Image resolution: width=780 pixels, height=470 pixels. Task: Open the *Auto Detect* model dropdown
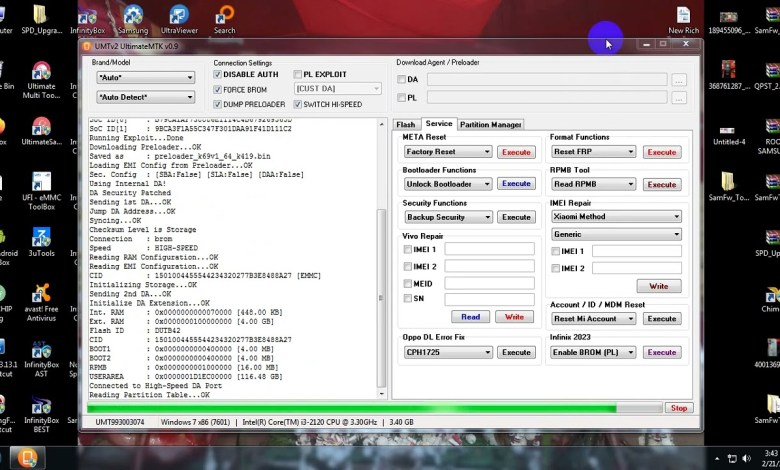pos(145,97)
